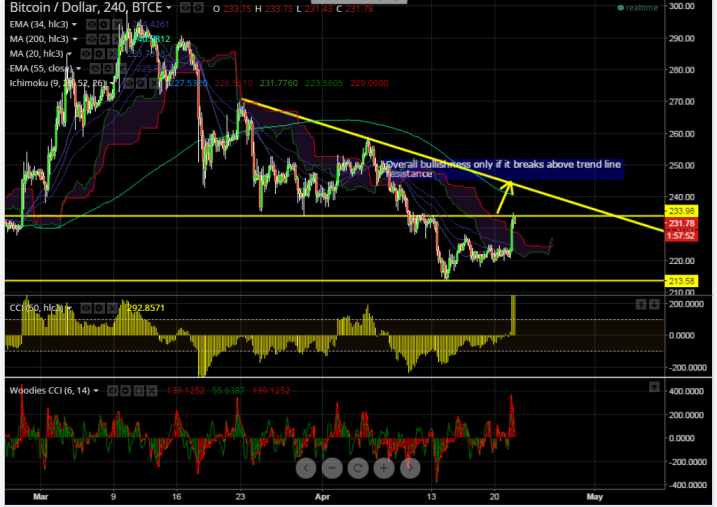717x507 pixels.
Task: Expand the Ichimoku dropdown arrow
Action: 113,83
